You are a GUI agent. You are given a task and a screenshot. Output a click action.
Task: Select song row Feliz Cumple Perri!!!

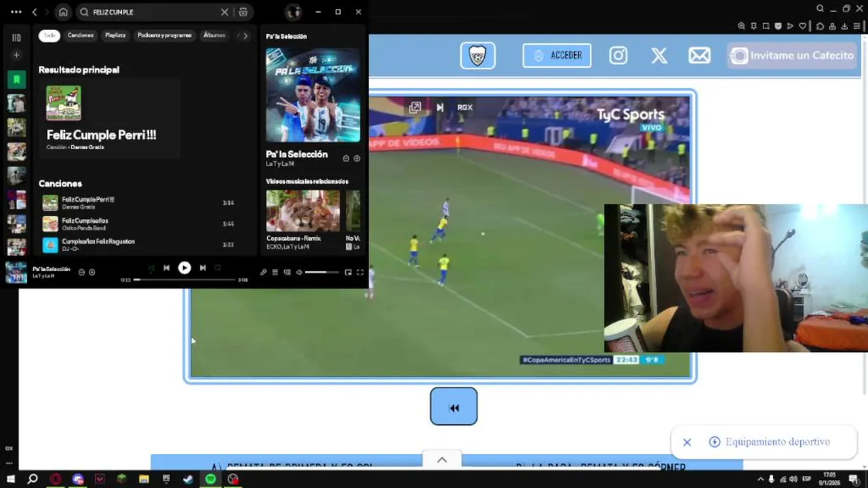[x=140, y=203]
